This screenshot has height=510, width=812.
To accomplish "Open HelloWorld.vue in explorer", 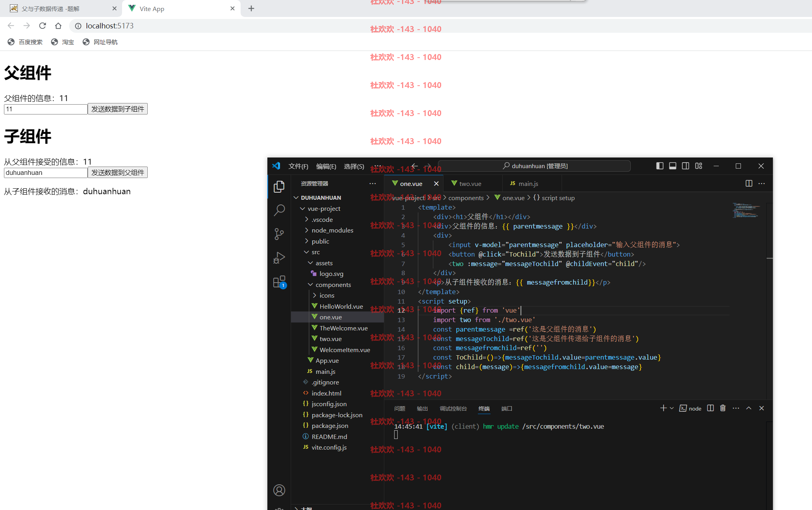I will [338, 306].
